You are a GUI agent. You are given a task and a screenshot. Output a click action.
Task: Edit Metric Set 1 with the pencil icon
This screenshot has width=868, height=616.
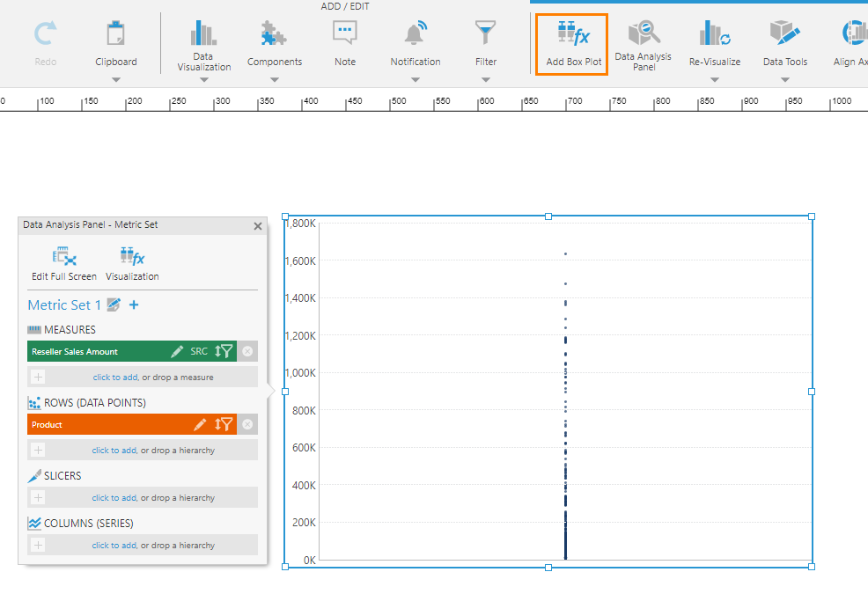(113, 304)
